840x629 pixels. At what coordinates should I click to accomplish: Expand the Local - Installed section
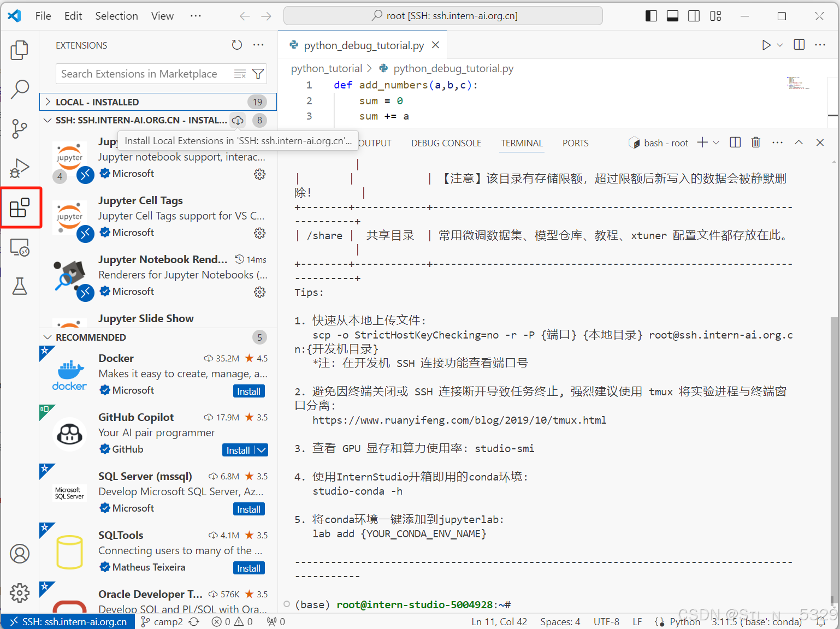[158, 102]
